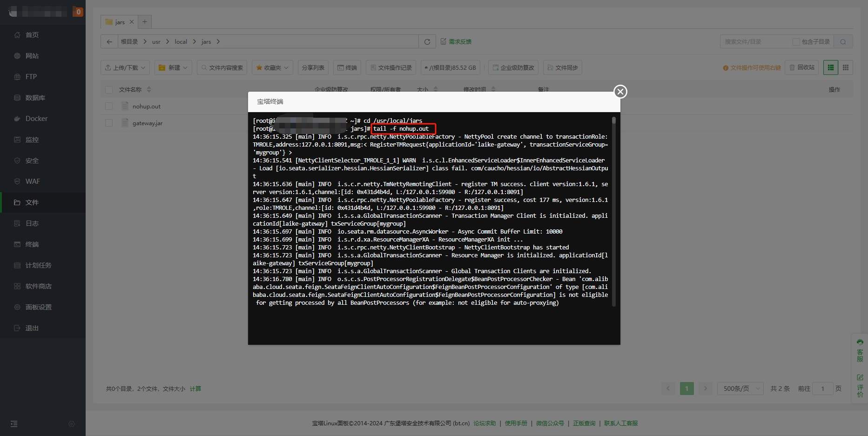868x436 pixels.
Task: Expand the 上传/下载 dropdown
Action: point(125,67)
